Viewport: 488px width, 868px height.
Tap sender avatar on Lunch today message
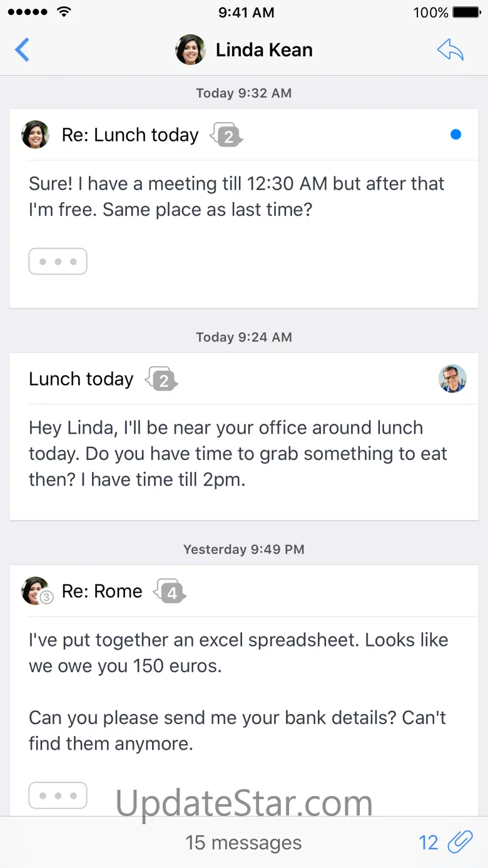pos(452,379)
